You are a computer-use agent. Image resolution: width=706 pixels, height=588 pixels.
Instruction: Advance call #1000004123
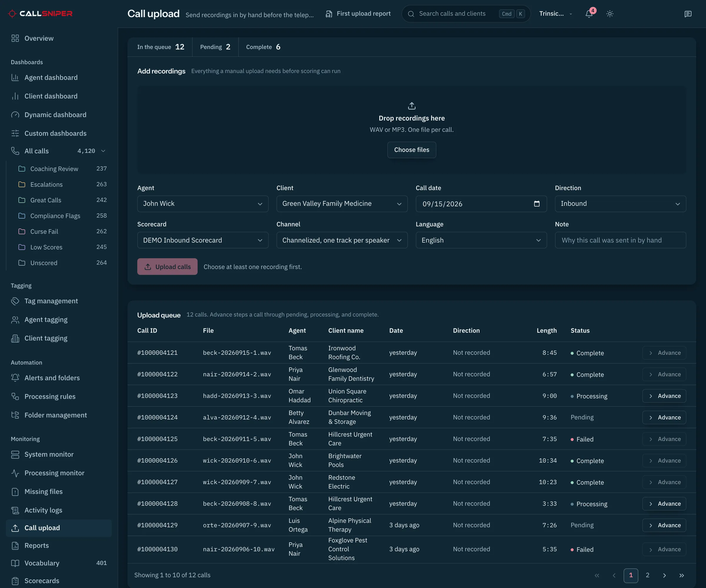(x=664, y=396)
